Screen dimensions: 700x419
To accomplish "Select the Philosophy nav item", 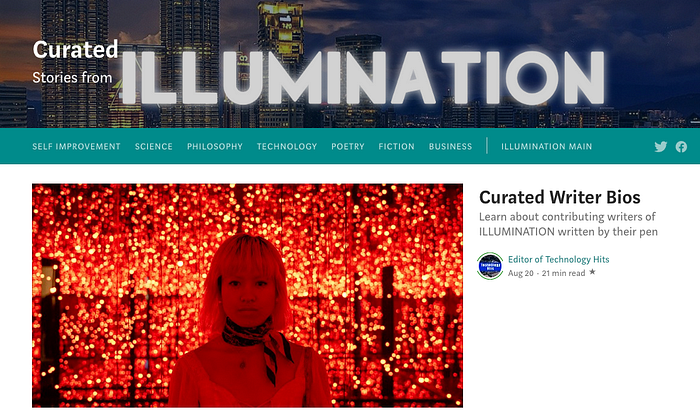I will point(215,146).
